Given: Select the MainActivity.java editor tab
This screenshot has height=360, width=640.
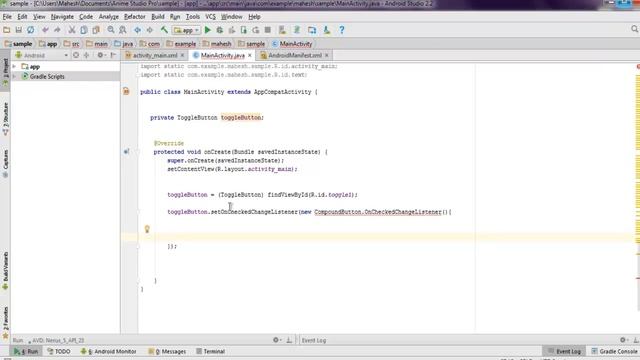Looking at the screenshot, I should [x=222, y=55].
